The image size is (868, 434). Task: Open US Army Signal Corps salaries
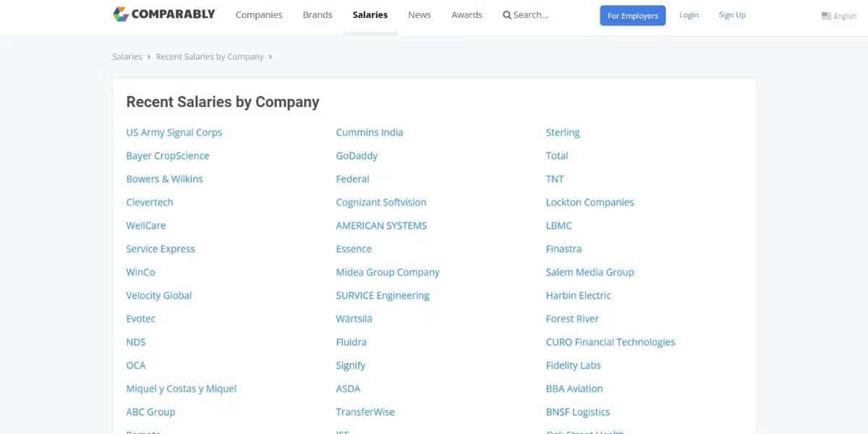[174, 132]
